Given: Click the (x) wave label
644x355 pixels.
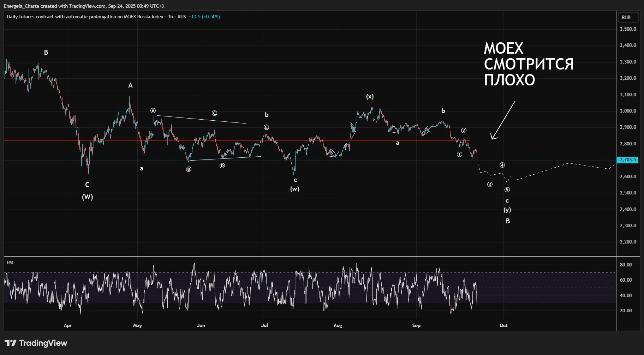Looking at the screenshot, I should pyautogui.click(x=370, y=96).
